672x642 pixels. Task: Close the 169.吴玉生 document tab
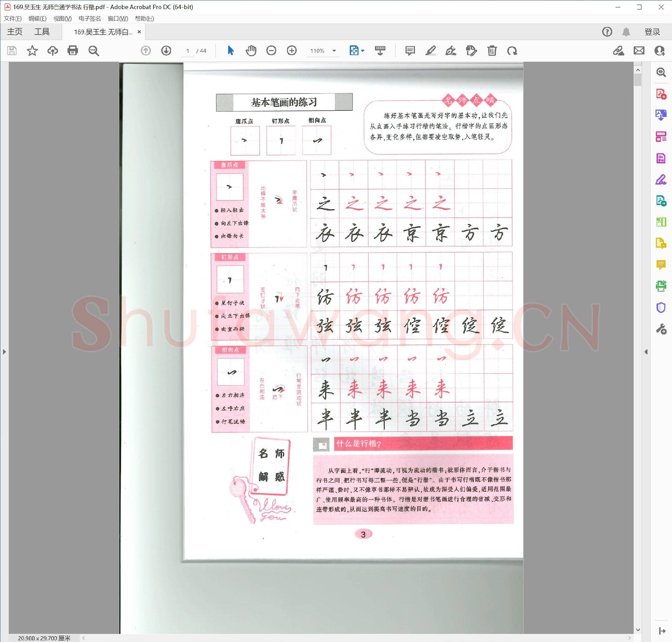pyautogui.click(x=139, y=32)
